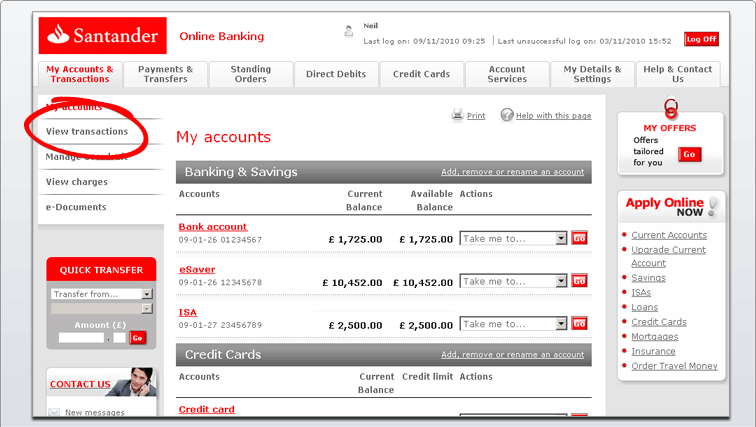Open My Details & Settings tab
756x427 pixels.
(592, 74)
